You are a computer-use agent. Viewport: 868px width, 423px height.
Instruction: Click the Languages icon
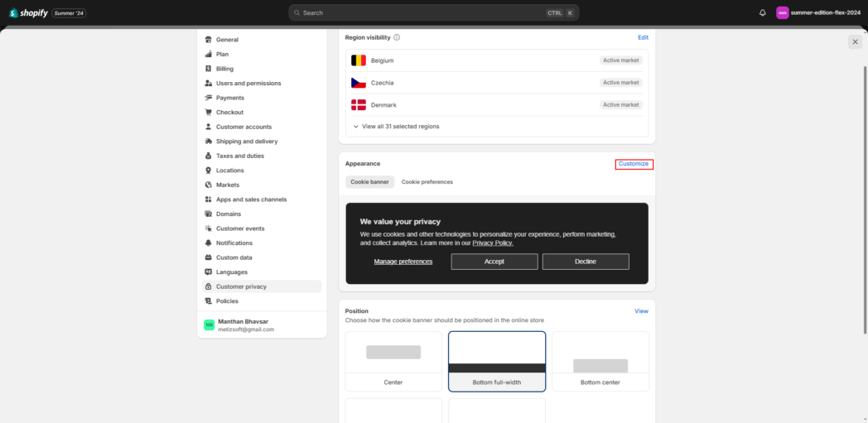(208, 272)
